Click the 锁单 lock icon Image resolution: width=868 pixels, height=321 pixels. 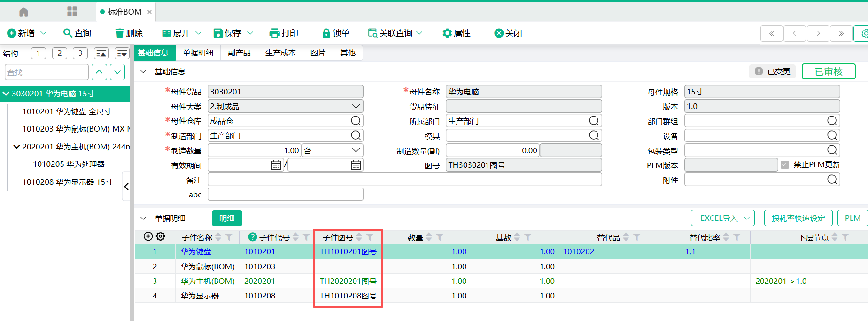(x=326, y=33)
